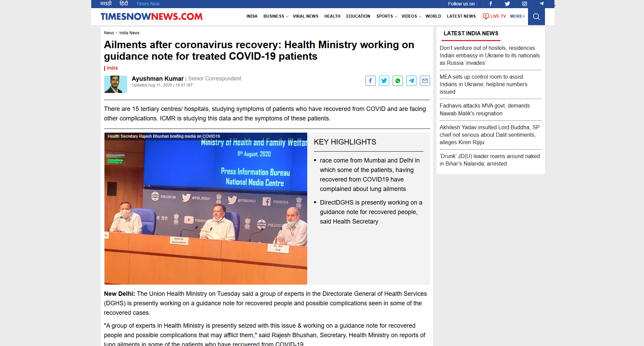The width and height of the screenshot is (644, 346).
Task: Visit Instagram from Follow us bar
Action: click(524, 4)
